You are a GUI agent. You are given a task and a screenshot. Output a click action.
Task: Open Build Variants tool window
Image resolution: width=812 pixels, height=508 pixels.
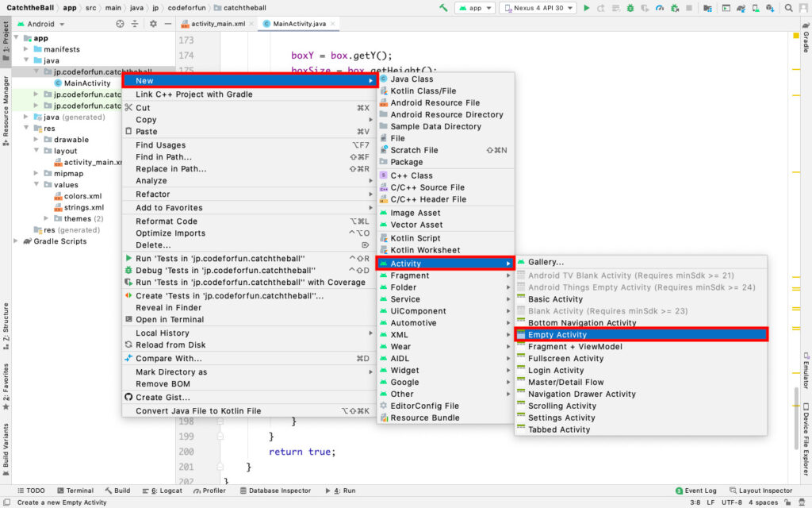pyautogui.click(x=6, y=449)
